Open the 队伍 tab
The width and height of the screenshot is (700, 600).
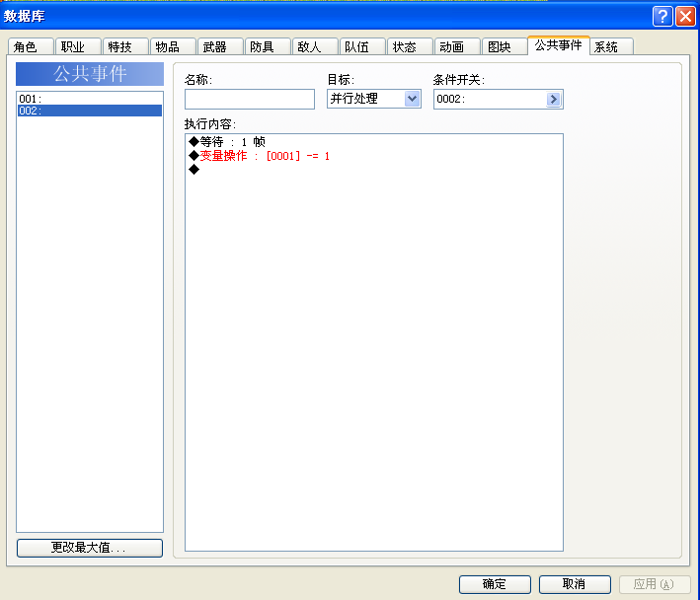point(362,46)
